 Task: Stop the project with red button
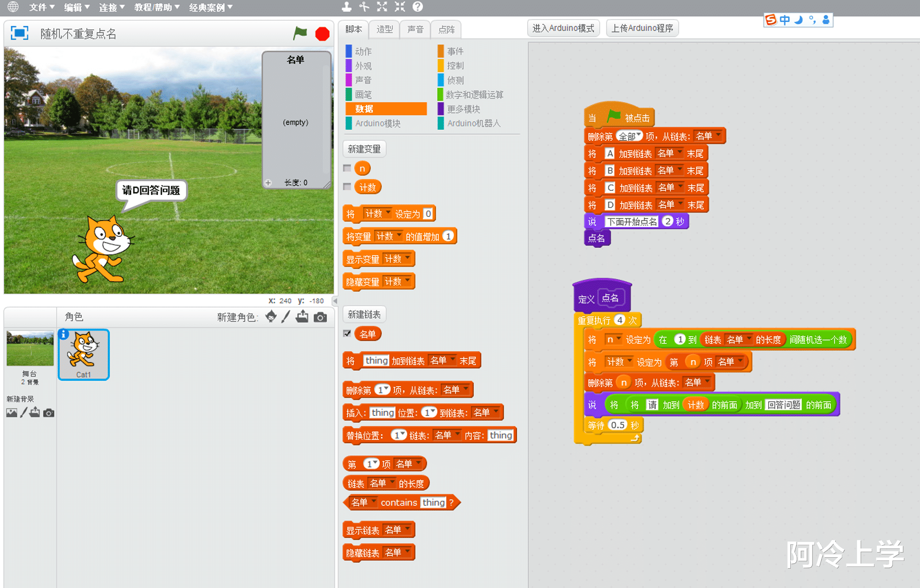[x=322, y=34]
